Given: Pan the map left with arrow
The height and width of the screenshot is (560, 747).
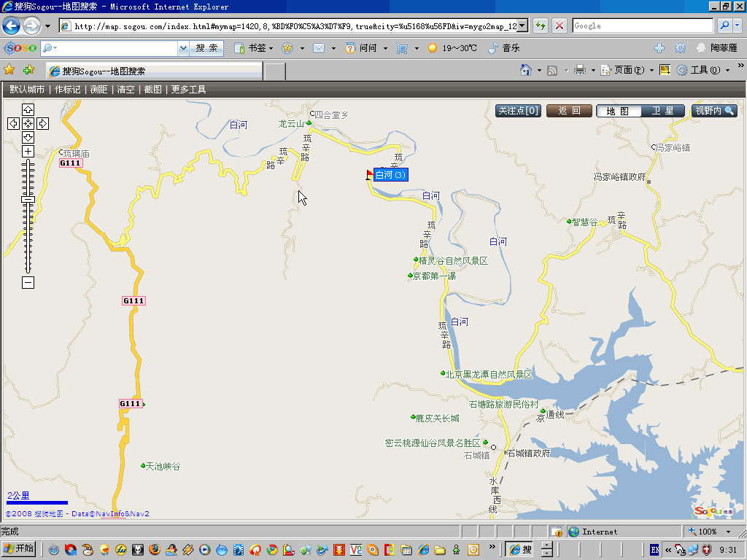Looking at the screenshot, I should [13, 123].
